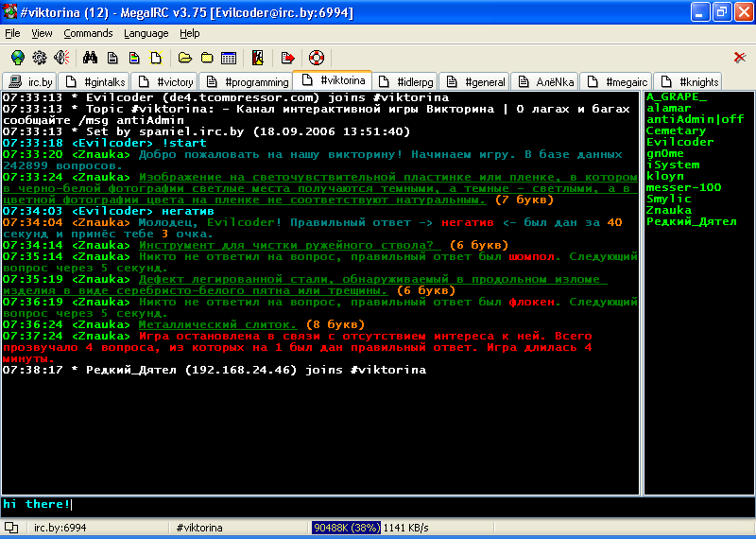Click the globe connect icon in toolbar
Image resolution: width=756 pixels, height=539 pixels.
click(x=18, y=58)
